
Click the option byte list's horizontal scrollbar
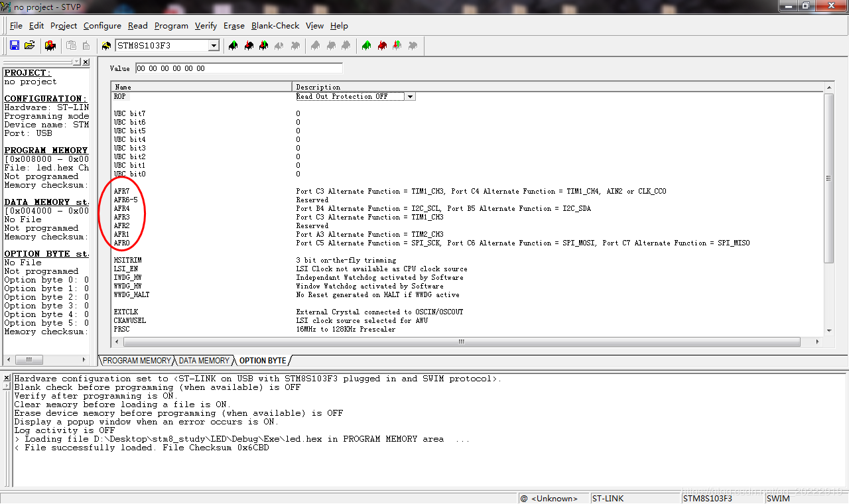tap(461, 342)
